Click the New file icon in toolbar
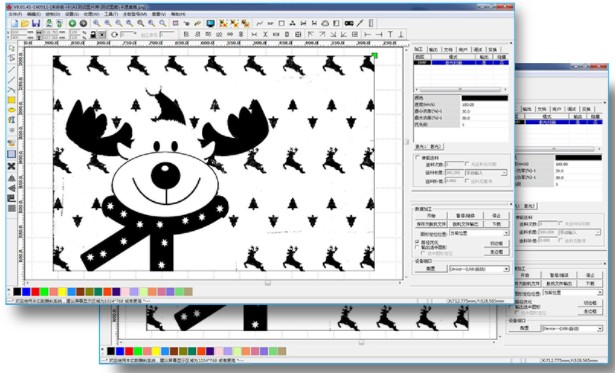 pos(14,24)
